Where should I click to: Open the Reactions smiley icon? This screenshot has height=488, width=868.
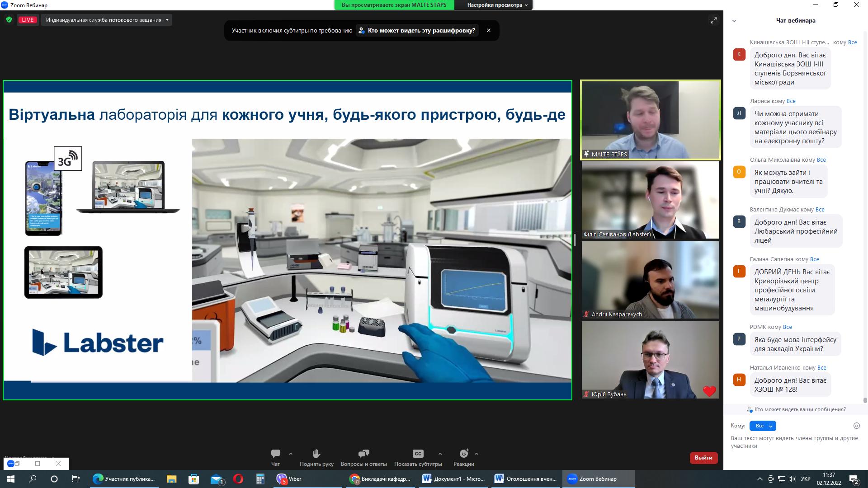pos(464,454)
